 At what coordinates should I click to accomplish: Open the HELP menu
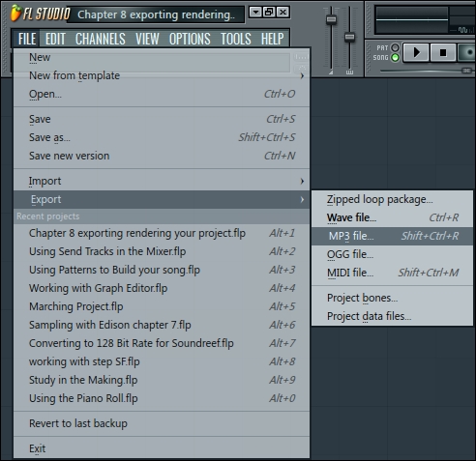point(273,39)
